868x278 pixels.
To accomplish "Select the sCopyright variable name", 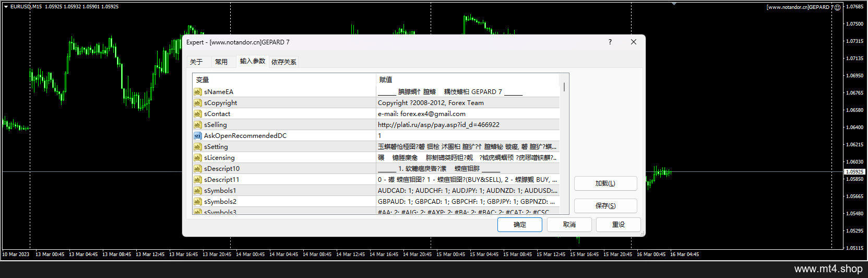I will tap(220, 103).
